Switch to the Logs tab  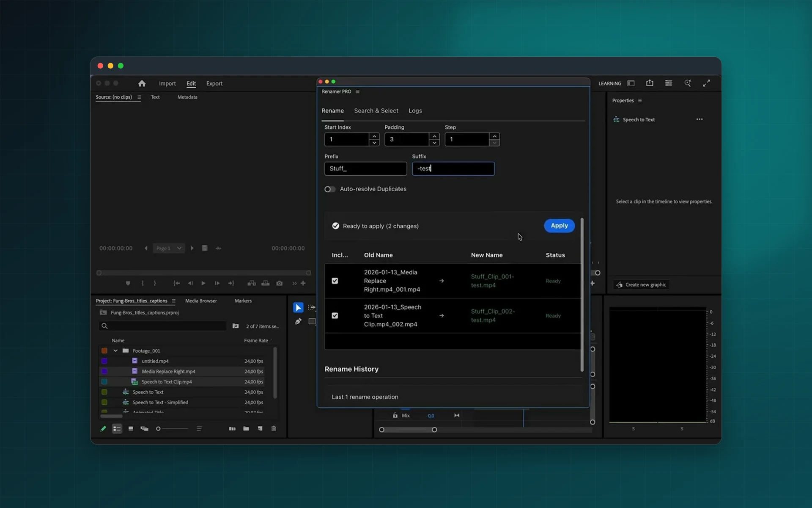point(415,111)
